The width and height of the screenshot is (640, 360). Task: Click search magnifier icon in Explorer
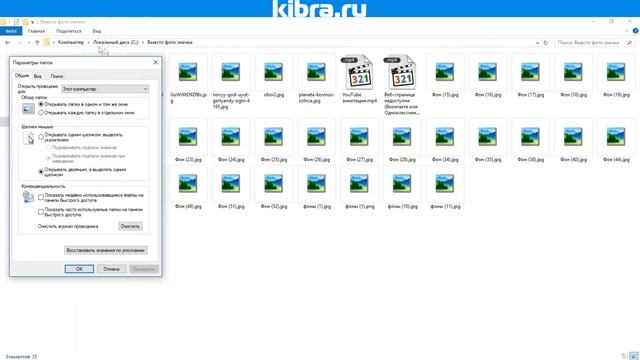(629, 42)
